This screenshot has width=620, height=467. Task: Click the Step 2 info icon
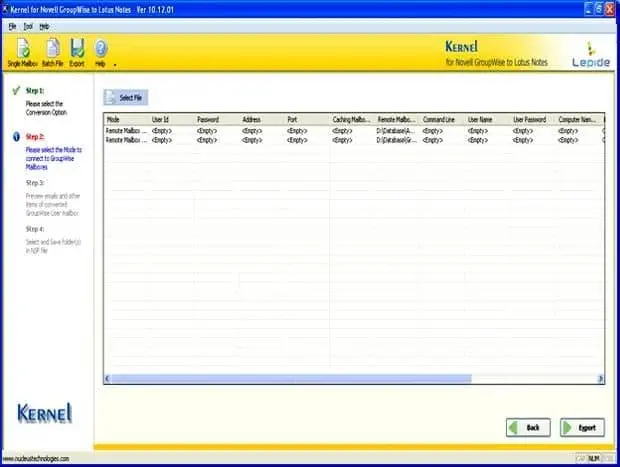(x=16, y=137)
